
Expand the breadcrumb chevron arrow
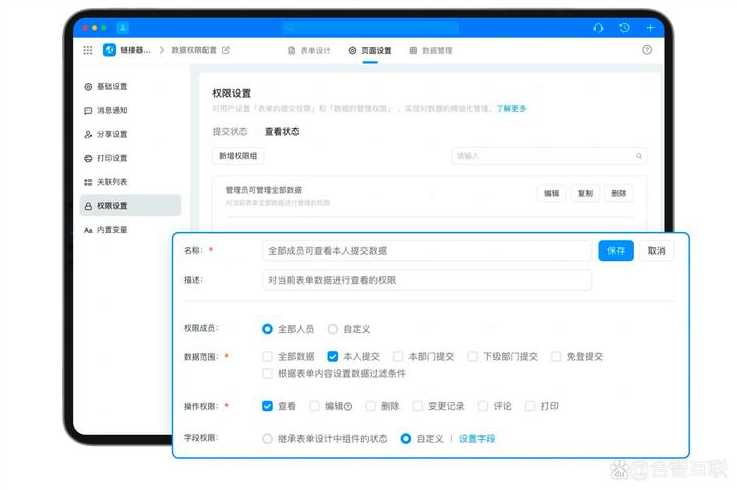(x=162, y=50)
